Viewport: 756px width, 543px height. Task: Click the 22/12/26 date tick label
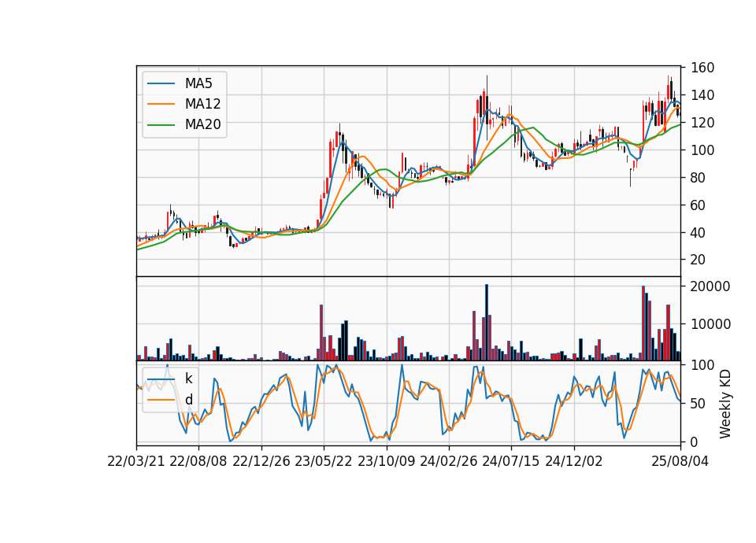click(261, 461)
